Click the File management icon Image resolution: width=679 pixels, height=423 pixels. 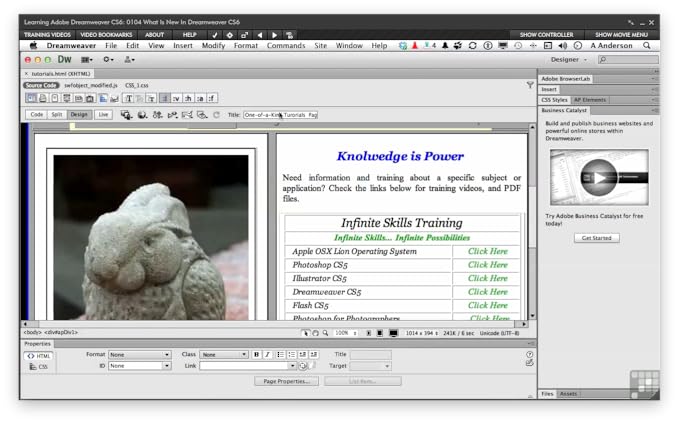[157, 115]
